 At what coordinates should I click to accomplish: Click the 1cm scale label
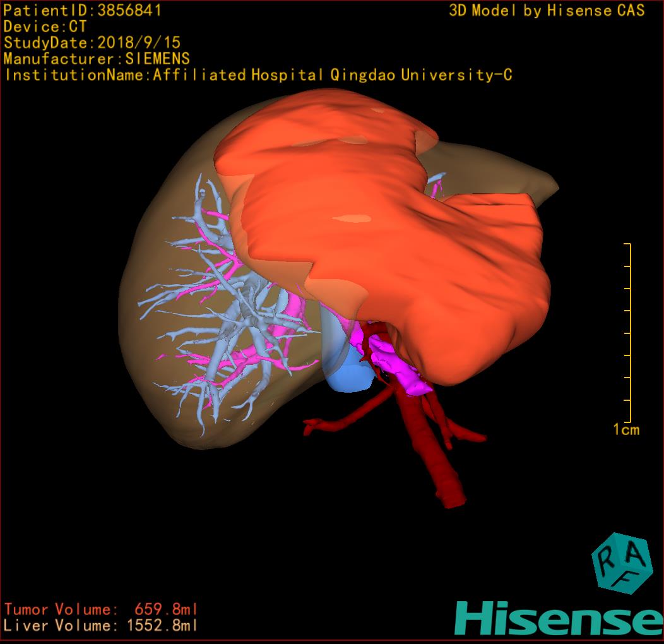pos(625,430)
